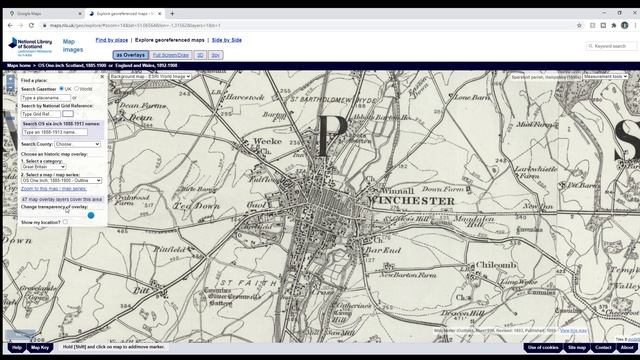
Task: Click the Weeke label on the map
Action: click(x=268, y=141)
